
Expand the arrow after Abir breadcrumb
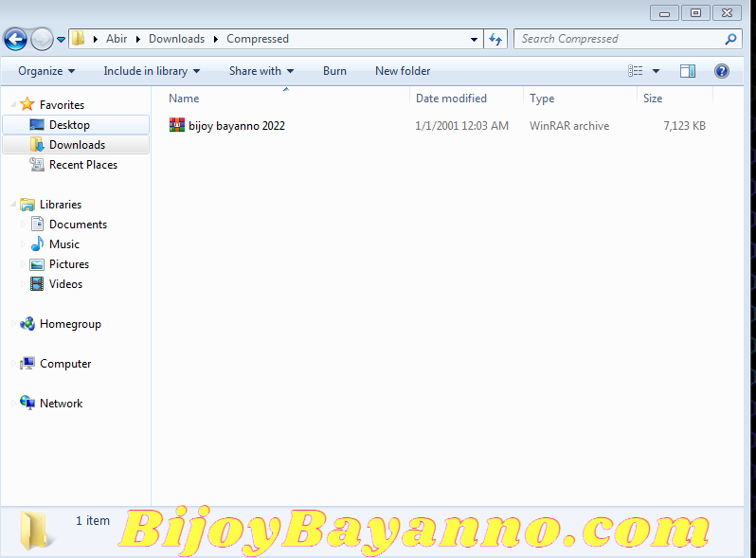(138, 39)
